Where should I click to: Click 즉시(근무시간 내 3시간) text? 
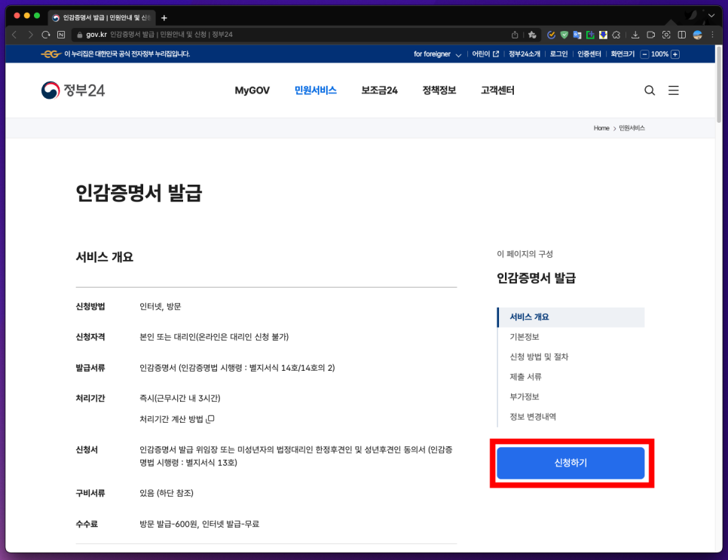[x=179, y=399]
